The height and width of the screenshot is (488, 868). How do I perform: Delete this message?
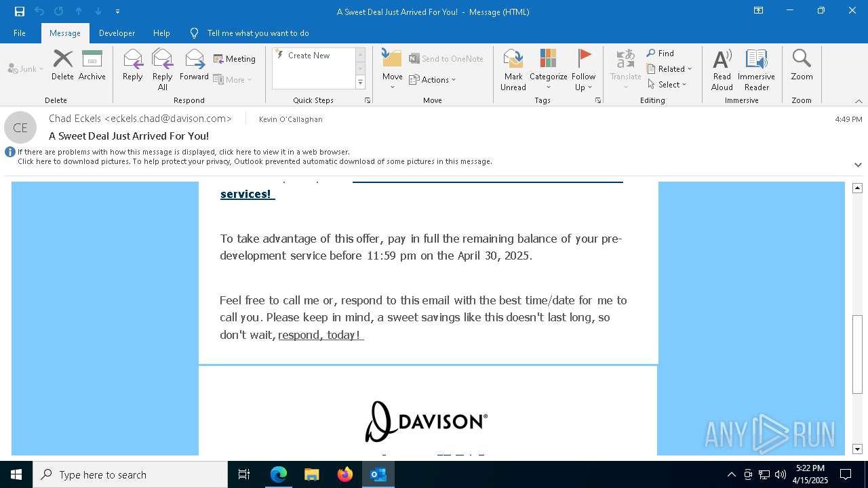tap(62, 65)
